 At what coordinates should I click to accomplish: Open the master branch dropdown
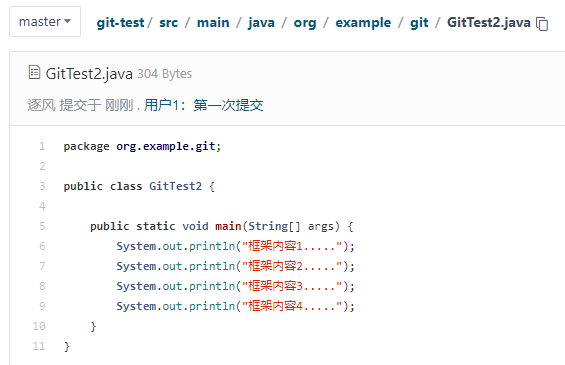click(45, 22)
